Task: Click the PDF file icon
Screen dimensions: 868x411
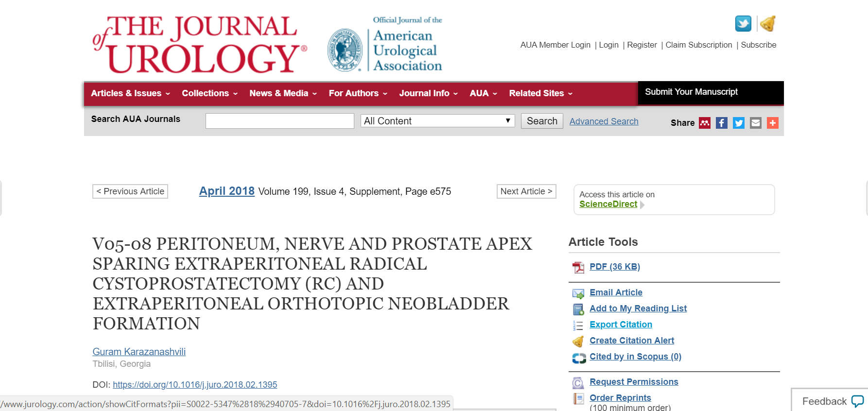Action: (x=578, y=267)
